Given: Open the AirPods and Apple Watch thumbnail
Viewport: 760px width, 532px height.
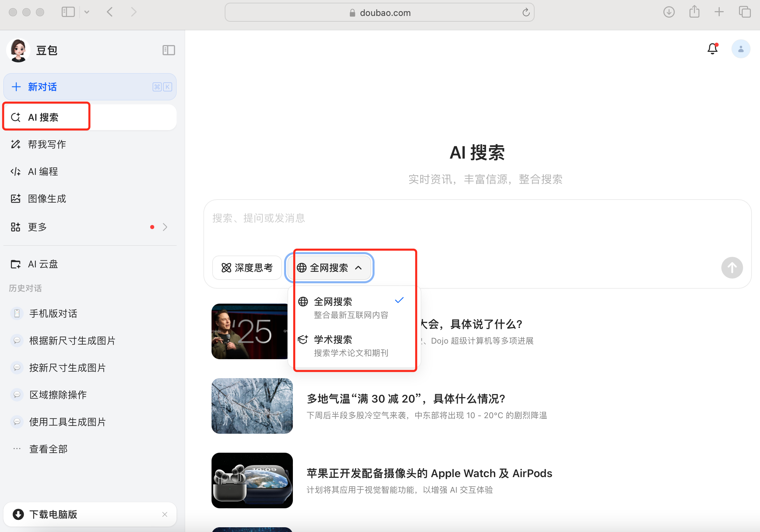Looking at the screenshot, I should (252, 480).
